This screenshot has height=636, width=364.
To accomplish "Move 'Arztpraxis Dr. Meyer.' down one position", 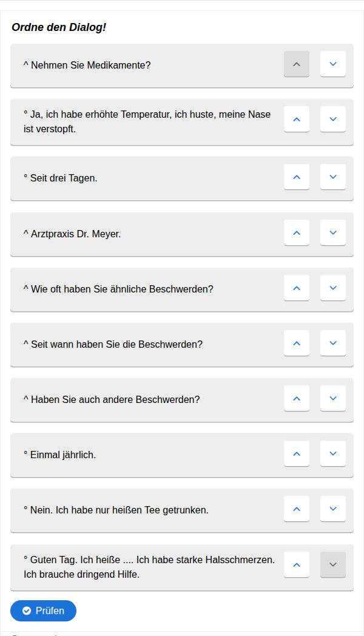I will 332,232.
